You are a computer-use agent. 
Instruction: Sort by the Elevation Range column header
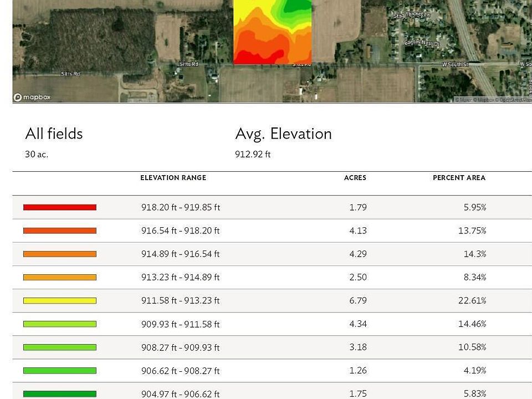point(173,178)
